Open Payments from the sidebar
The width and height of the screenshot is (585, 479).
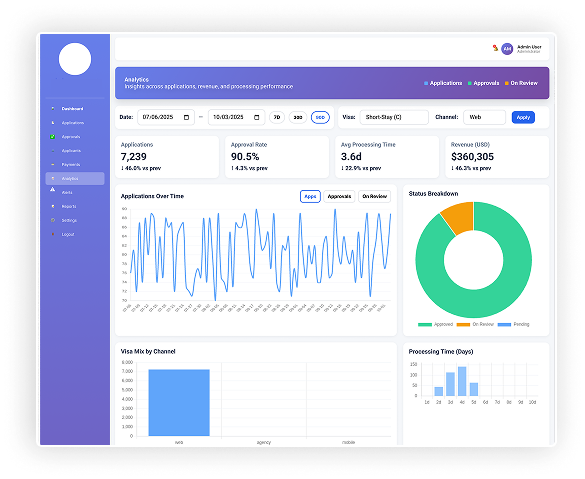pyautogui.click(x=75, y=165)
